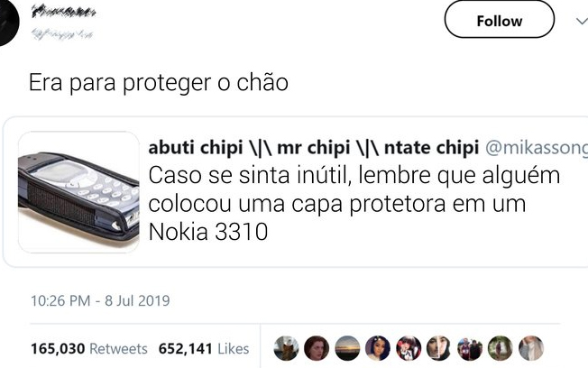
Task: Open the blurred author display name
Action: pyautogui.click(x=63, y=12)
